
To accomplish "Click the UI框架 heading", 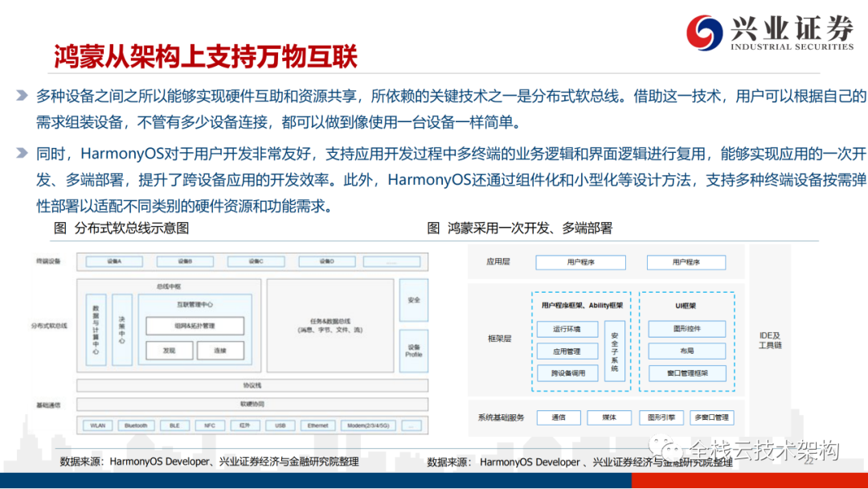I will pyautogui.click(x=686, y=306).
